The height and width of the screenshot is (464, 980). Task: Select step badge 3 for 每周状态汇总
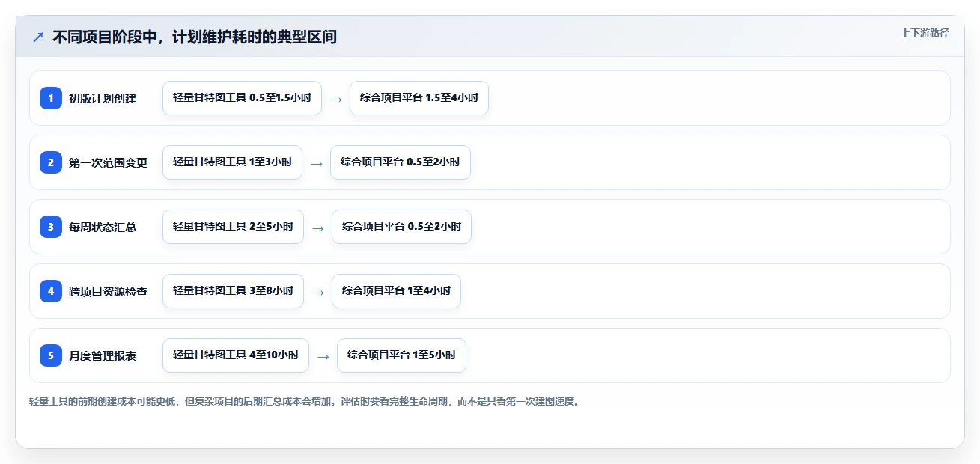tap(51, 226)
